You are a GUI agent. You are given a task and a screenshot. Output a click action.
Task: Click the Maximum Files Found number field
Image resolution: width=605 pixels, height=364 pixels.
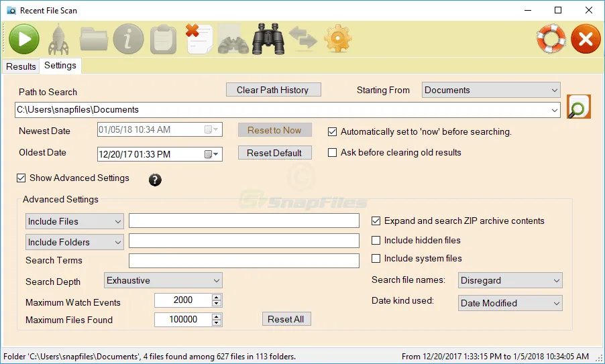point(183,319)
